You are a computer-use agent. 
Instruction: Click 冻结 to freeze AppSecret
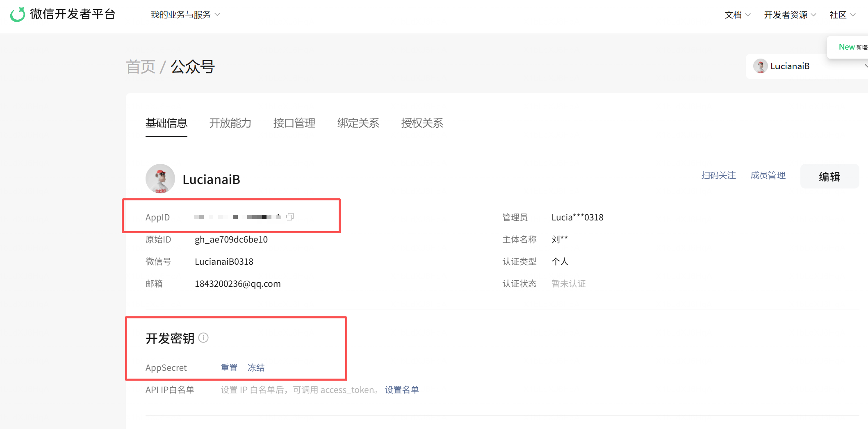(x=256, y=368)
